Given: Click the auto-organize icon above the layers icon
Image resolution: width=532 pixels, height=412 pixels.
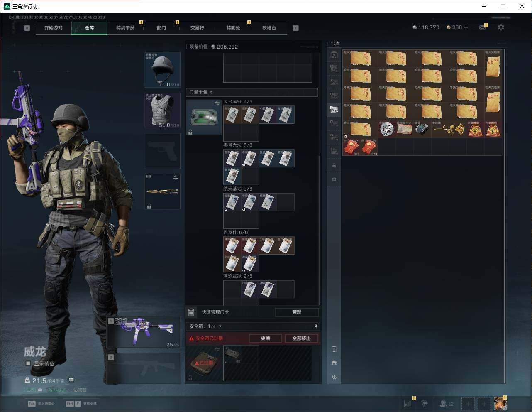Looking at the screenshot, I should pyautogui.click(x=334, y=349).
